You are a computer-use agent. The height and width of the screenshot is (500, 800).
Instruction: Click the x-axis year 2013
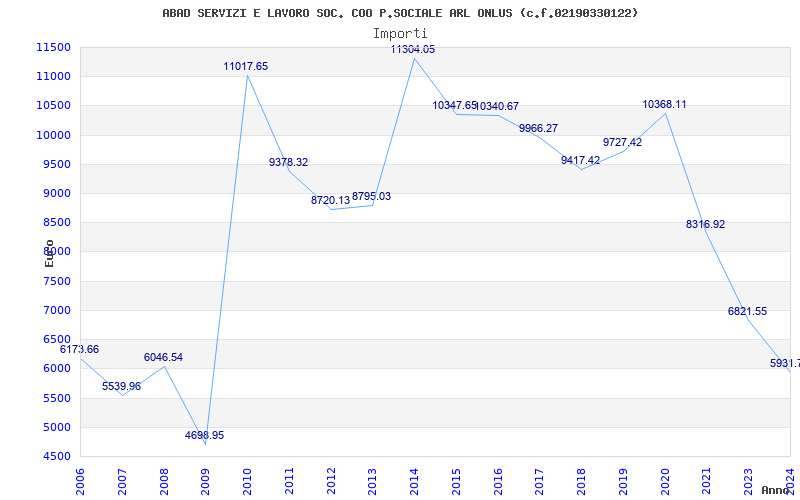[x=373, y=481]
